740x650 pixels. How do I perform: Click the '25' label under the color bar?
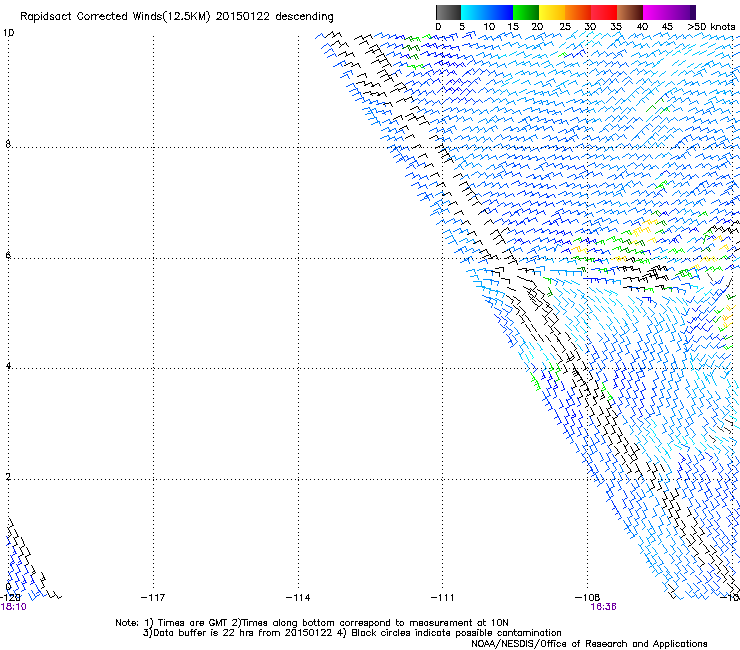point(565,27)
